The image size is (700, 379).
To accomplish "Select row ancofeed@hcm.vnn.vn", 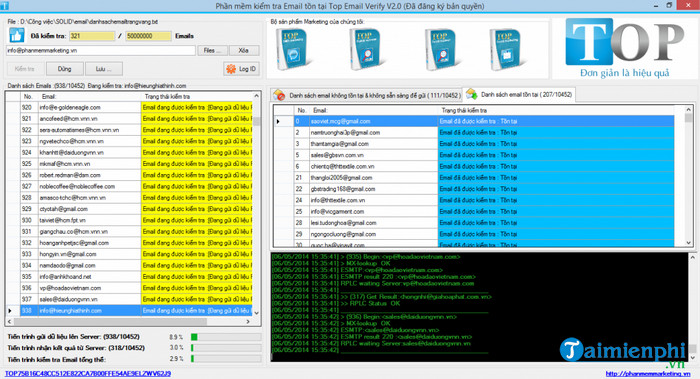I will pyautogui.click(x=129, y=119).
